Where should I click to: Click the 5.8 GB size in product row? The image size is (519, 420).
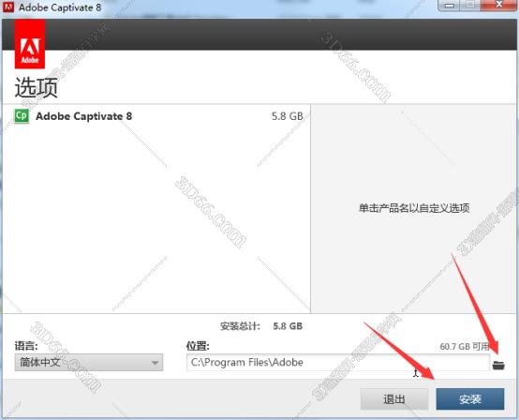pos(288,116)
